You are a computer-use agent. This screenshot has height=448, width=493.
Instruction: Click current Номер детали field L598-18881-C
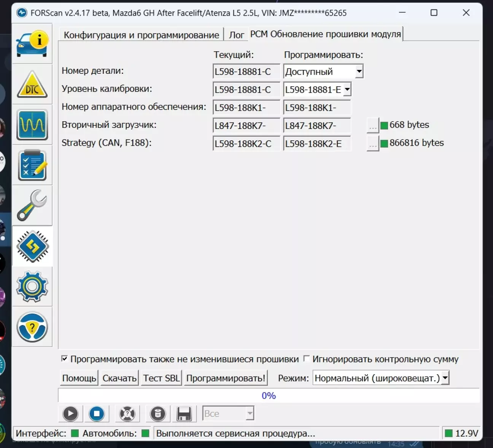pyautogui.click(x=247, y=71)
